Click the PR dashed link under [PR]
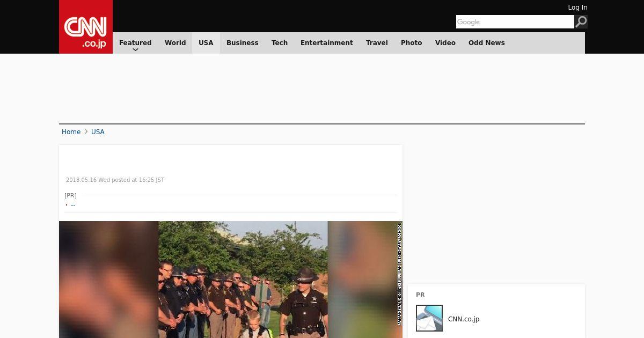 click(x=73, y=205)
